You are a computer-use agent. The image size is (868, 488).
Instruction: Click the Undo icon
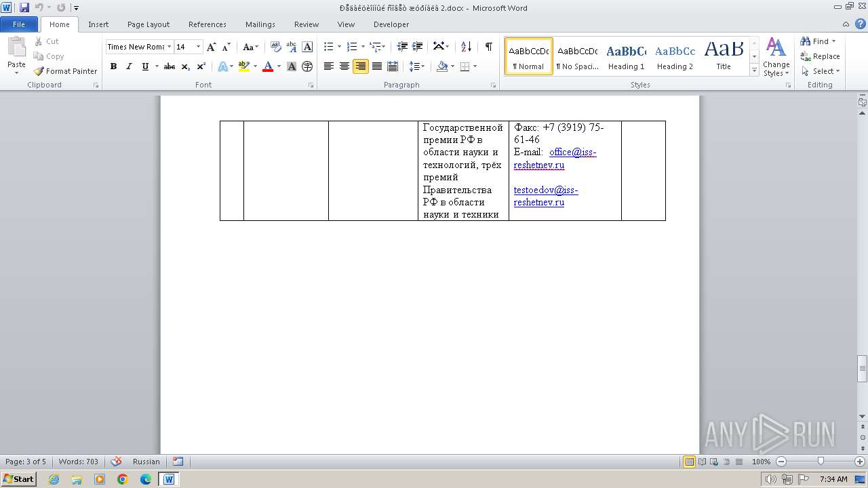39,8
